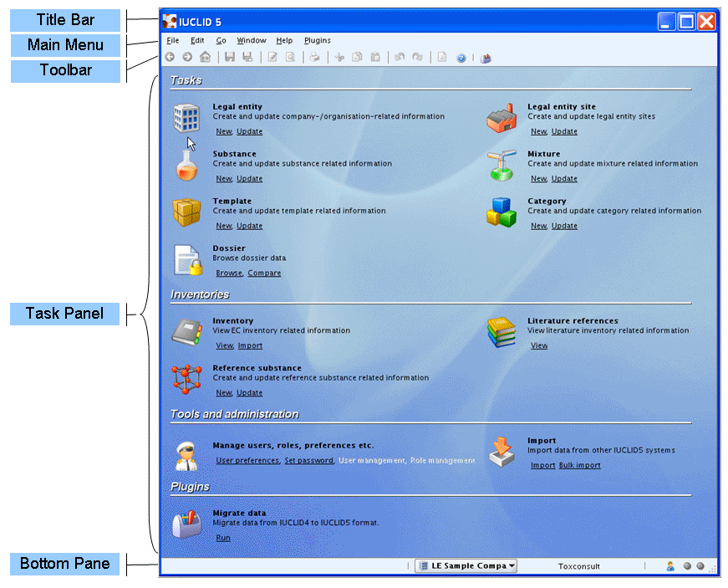The width and height of the screenshot is (728, 588).
Task: Click the Manage users captain icon
Action: (x=186, y=456)
